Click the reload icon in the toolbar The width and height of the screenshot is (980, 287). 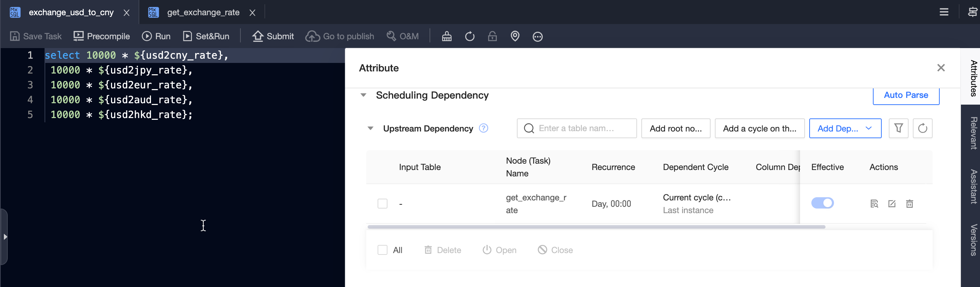(469, 36)
